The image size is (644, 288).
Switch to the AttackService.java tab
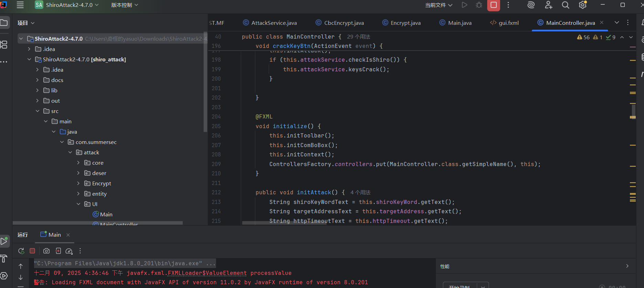coord(273,23)
